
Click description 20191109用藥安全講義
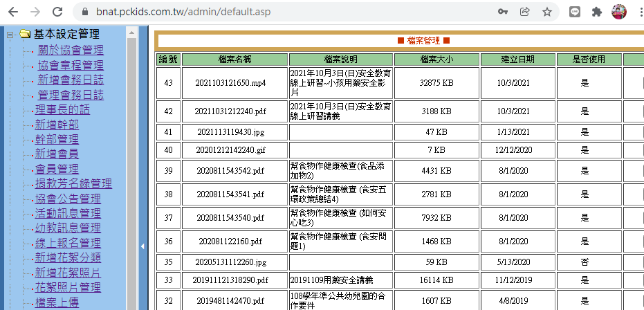pyautogui.click(x=331, y=280)
